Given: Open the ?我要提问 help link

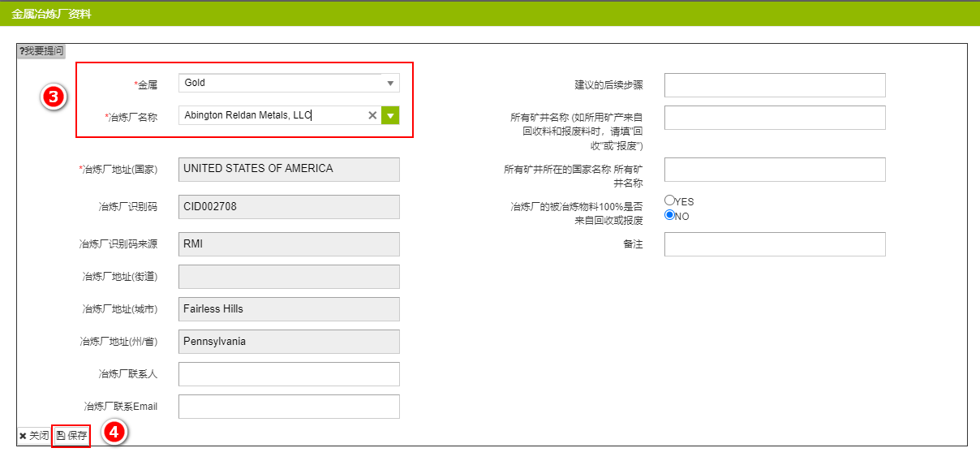Looking at the screenshot, I should [41, 51].
